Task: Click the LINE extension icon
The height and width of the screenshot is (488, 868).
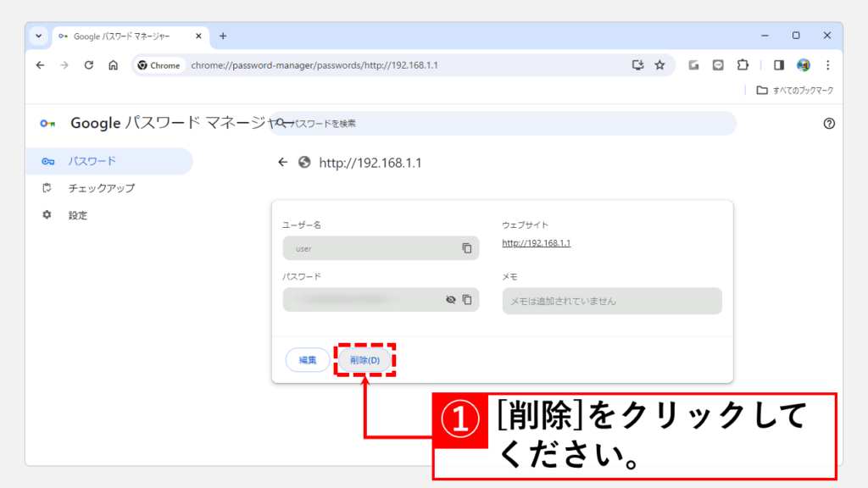Action: click(718, 65)
